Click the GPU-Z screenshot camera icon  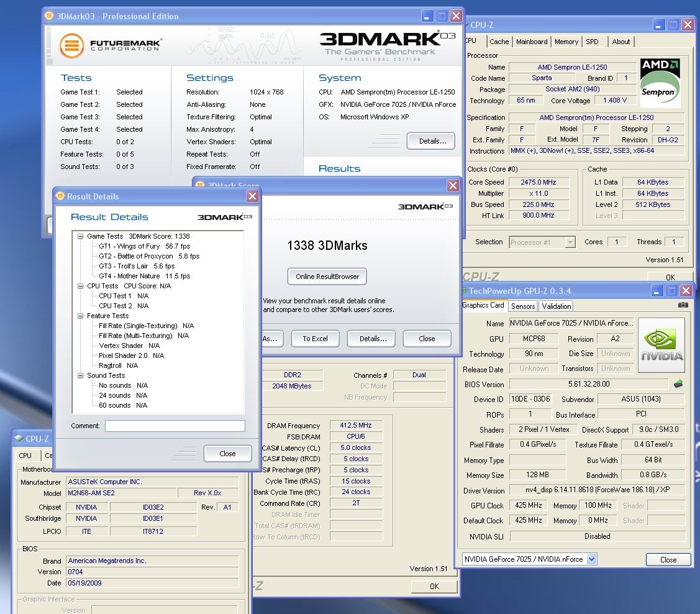click(683, 305)
